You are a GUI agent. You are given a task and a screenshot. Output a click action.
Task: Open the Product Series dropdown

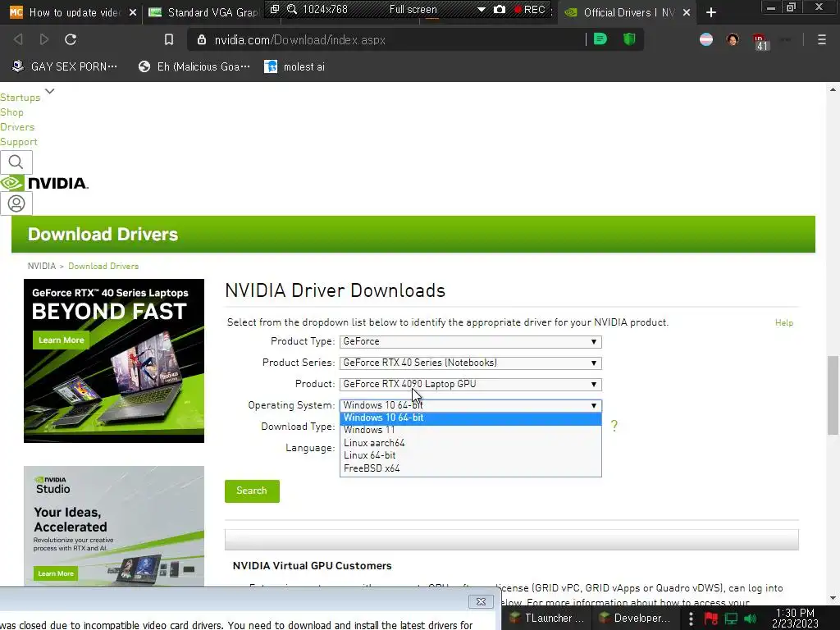tap(470, 363)
